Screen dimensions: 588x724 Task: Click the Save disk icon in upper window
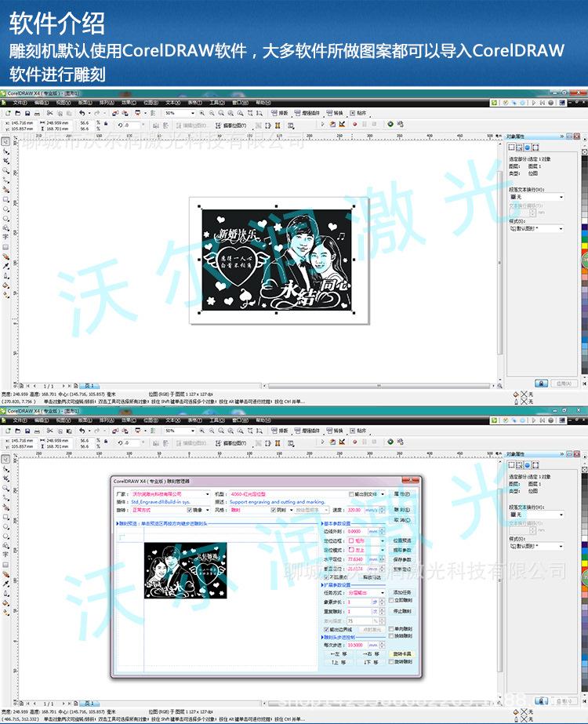[x=27, y=113]
